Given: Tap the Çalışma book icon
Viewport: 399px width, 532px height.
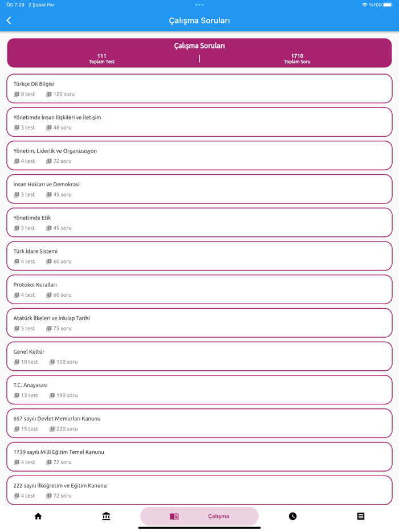Looking at the screenshot, I should pos(174,516).
